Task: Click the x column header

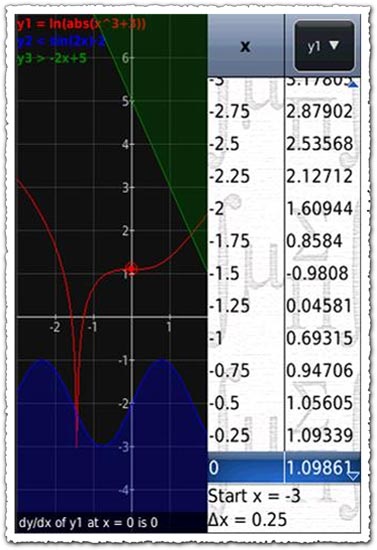Action: [x=245, y=46]
